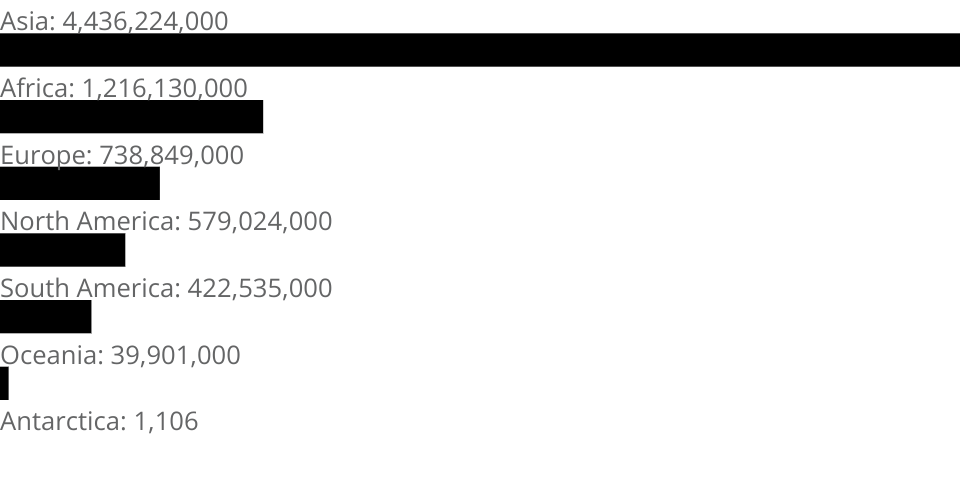Click the Asia population bar

coord(480,50)
